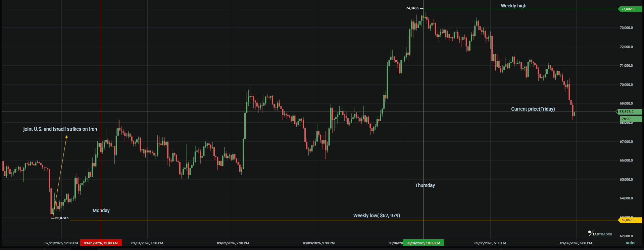Click the 65,000.0 price axis label
The image size is (644, 250).
pyautogui.click(x=626, y=180)
